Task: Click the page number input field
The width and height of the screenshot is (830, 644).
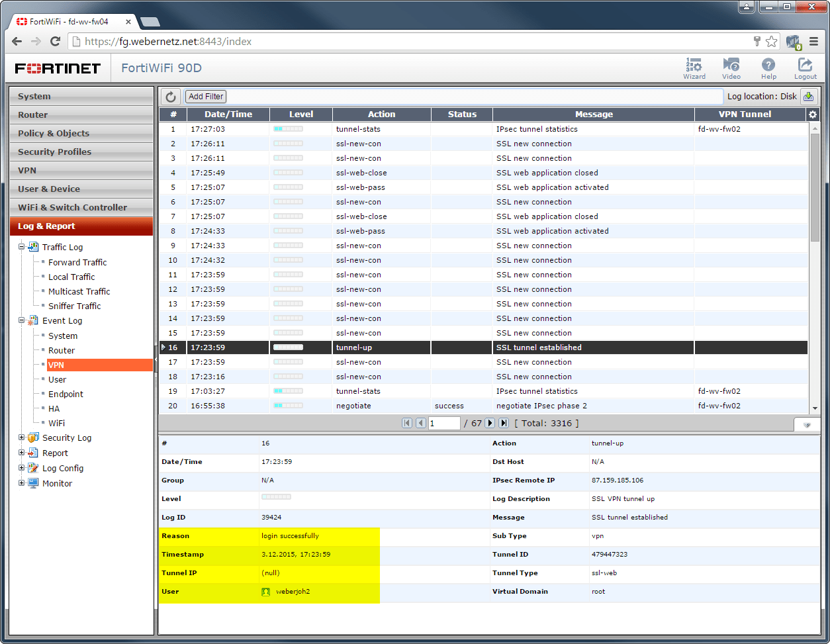Action: tap(444, 423)
